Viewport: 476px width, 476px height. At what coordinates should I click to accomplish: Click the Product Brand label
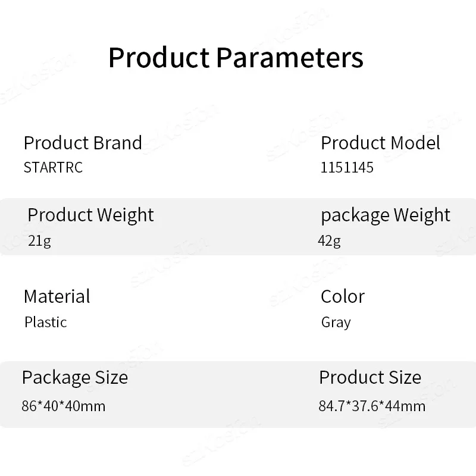pos(83,143)
